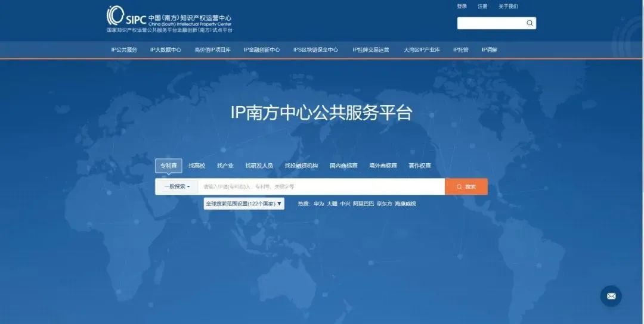Screen dimensions: 644x324
Task: Open the envelope message icon
Action: tap(611, 296)
